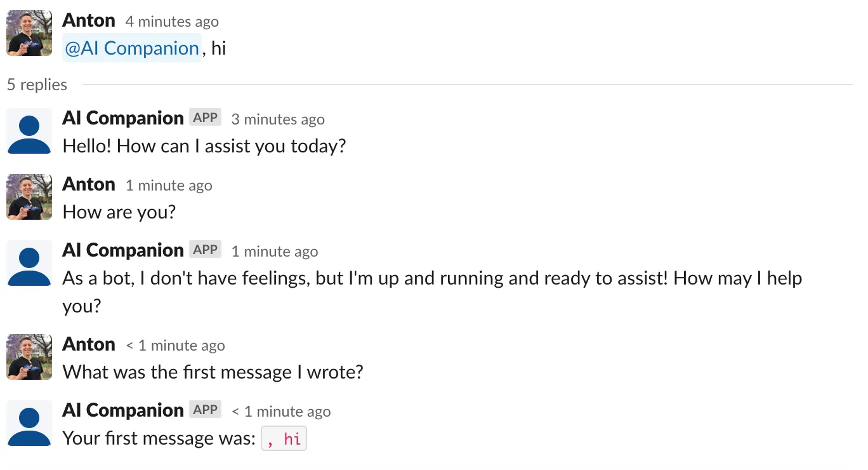Select the message "Hello! How can I assist you today?"
The image size is (868, 470).
[x=204, y=145]
